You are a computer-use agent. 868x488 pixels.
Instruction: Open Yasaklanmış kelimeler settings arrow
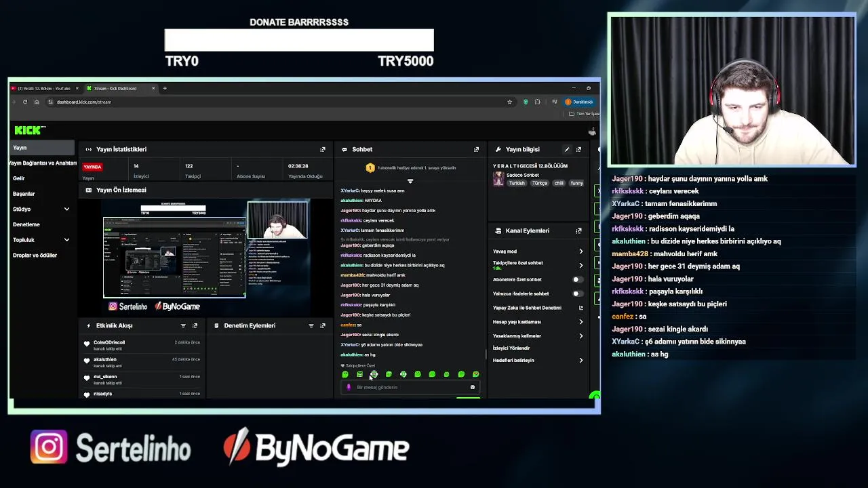tap(580, 335)
